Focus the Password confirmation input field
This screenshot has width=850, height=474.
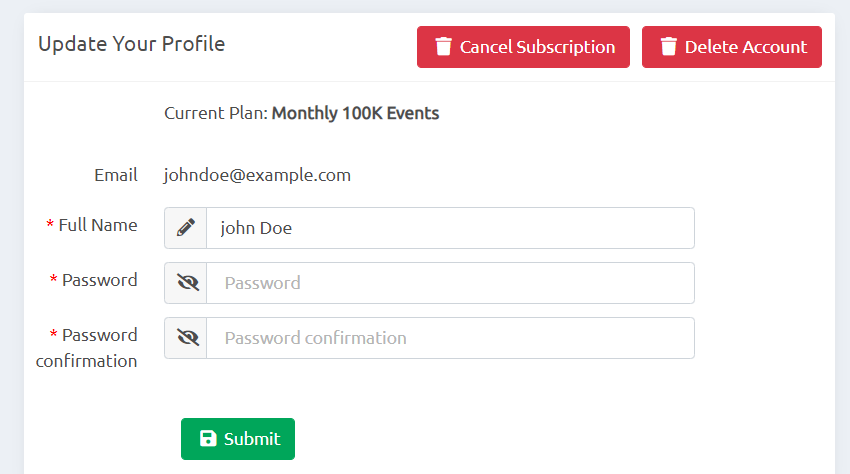(450, 338)
